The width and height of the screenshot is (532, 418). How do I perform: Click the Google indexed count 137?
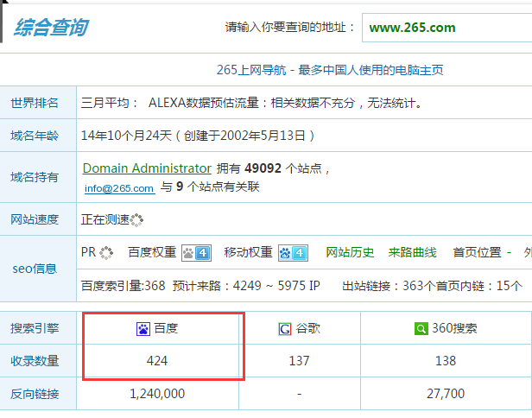(x=299, y=361)
